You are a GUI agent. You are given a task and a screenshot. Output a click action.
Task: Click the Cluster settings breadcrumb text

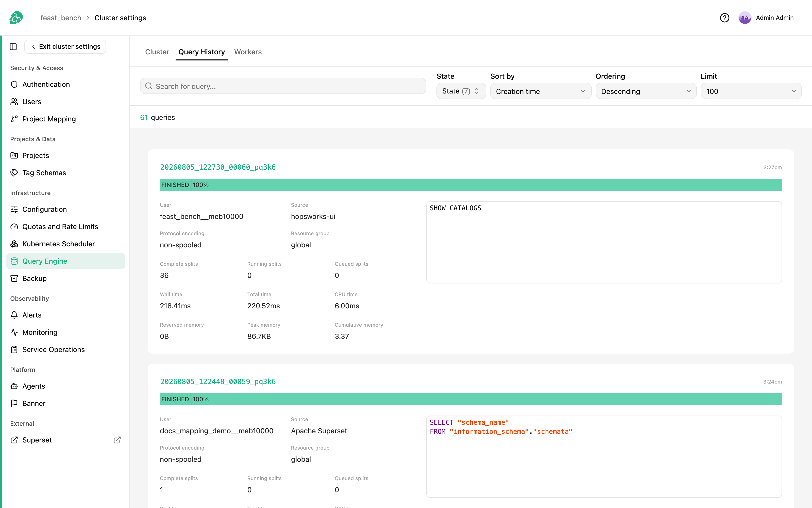click(x=120, y=18)
